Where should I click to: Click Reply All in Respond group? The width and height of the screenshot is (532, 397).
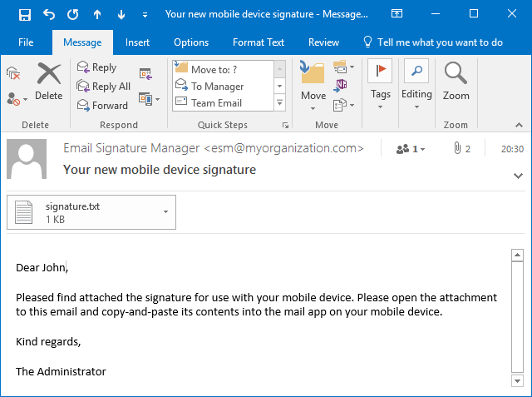point(103,87)
